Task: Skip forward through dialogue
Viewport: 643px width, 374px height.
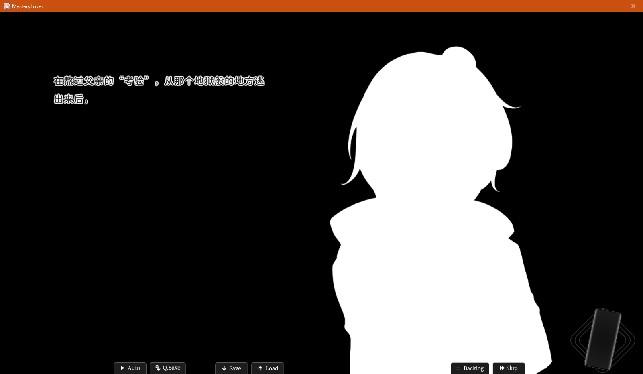Action: point(509,368)
